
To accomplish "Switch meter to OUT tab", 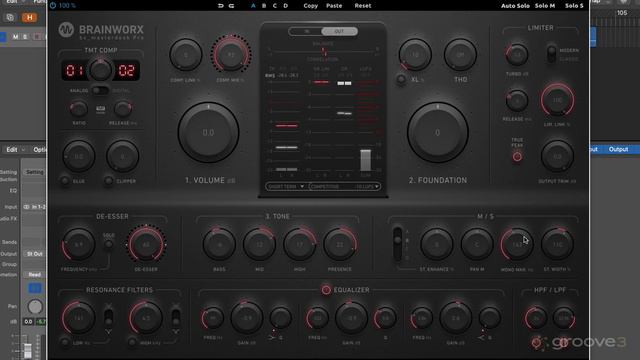I will (339, 31).
